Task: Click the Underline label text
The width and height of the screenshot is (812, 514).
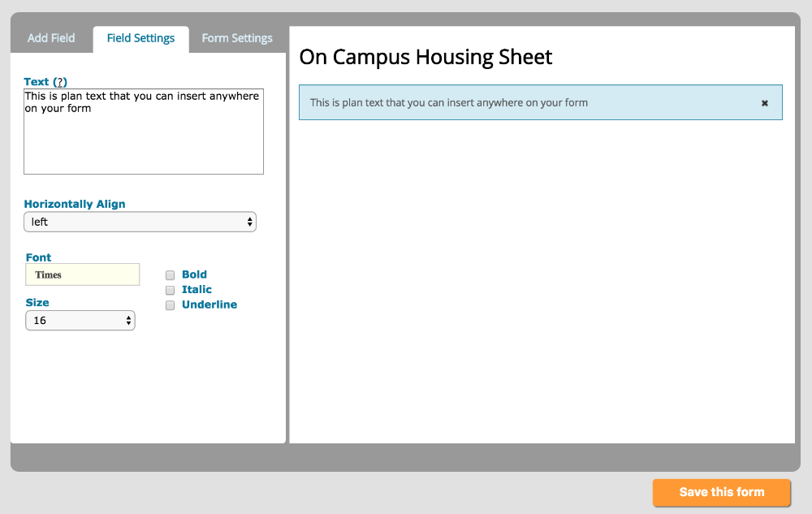Action: point(209,305)
